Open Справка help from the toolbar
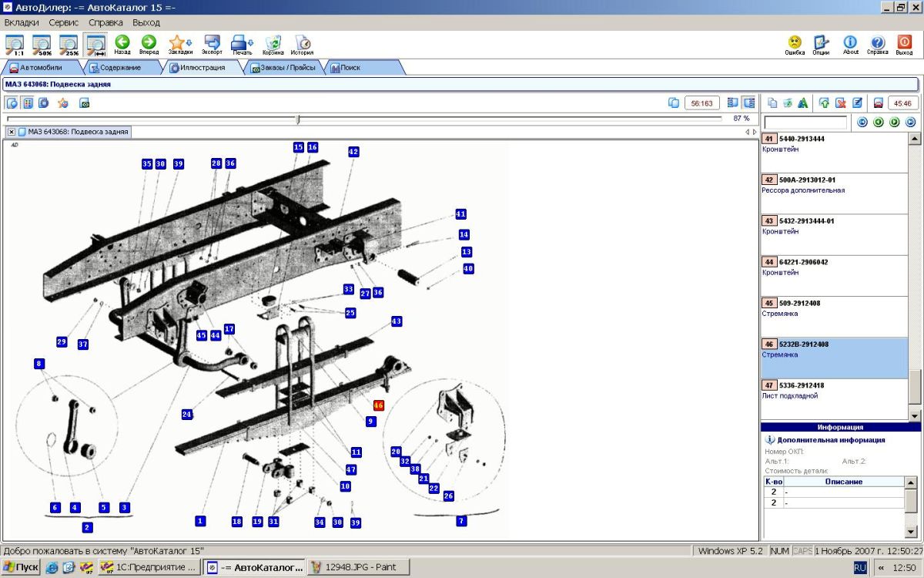This screenshot has height=578, width=924. tap(877, 45)
